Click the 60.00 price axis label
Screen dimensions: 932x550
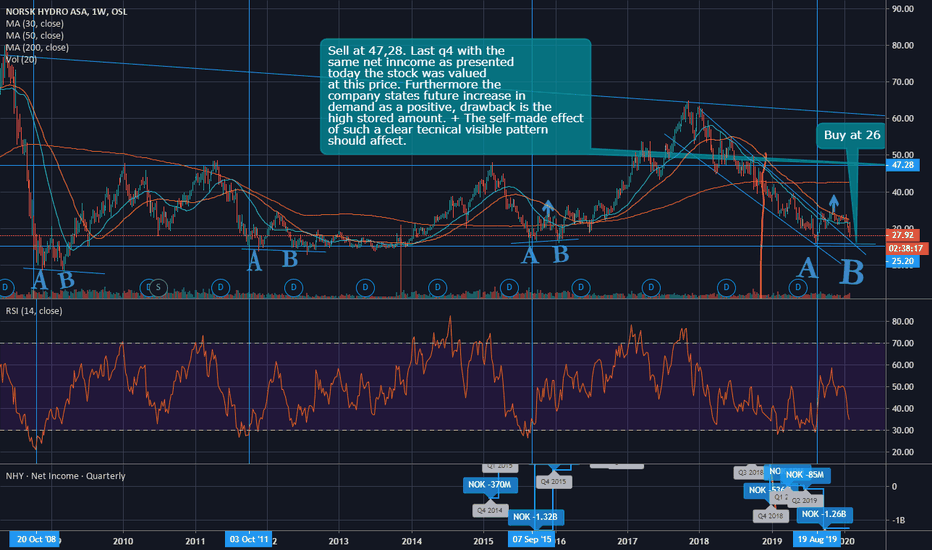pos(902,118)
